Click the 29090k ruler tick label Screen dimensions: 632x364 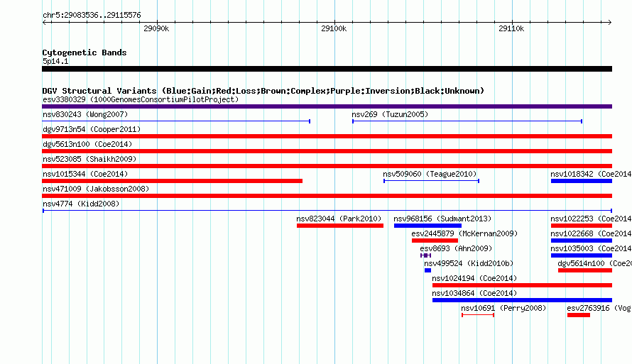pyautogui.click(x=156, y=28)
